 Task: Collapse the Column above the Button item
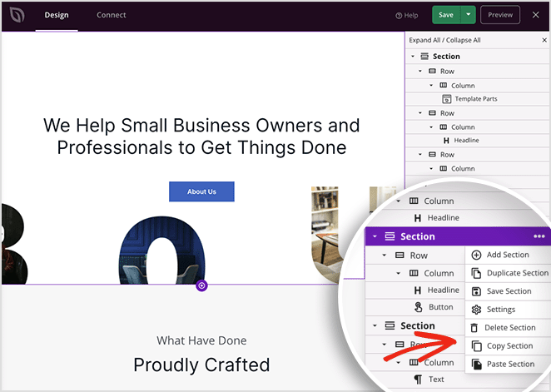398,273
